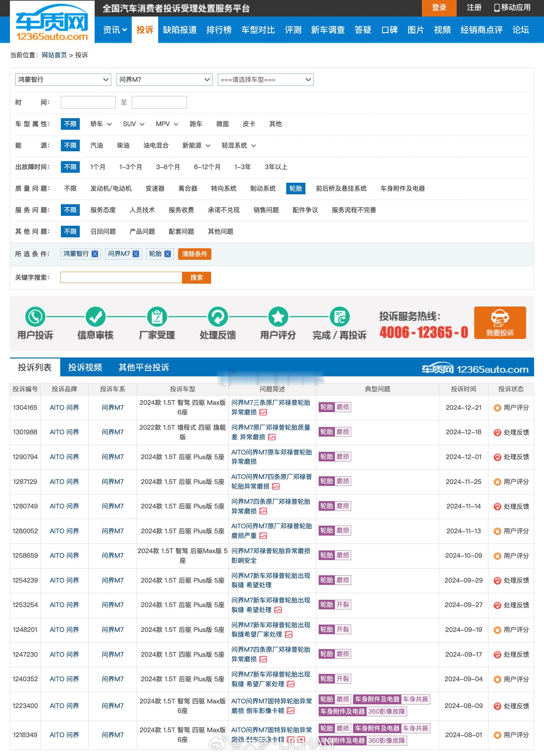
Task: Expand the 轿车 type dropdown
Action: pyautogui.click(x=101, y=124)
